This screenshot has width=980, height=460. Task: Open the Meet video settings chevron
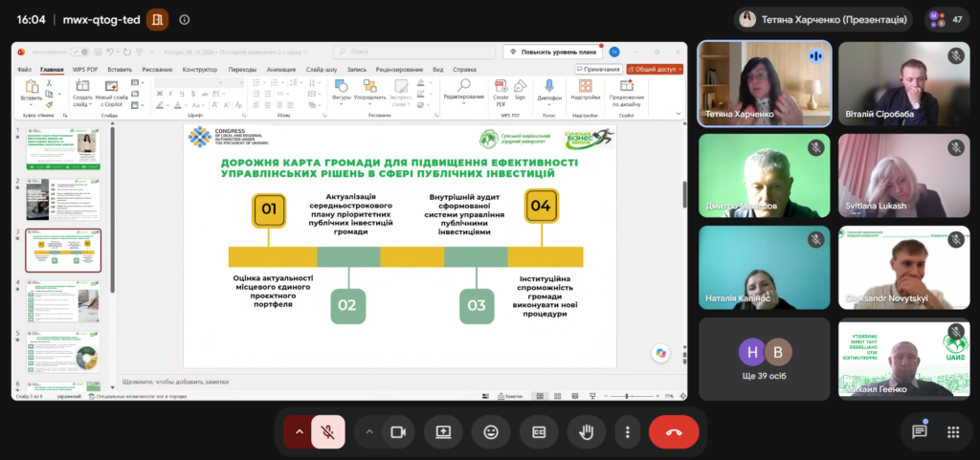368,432
